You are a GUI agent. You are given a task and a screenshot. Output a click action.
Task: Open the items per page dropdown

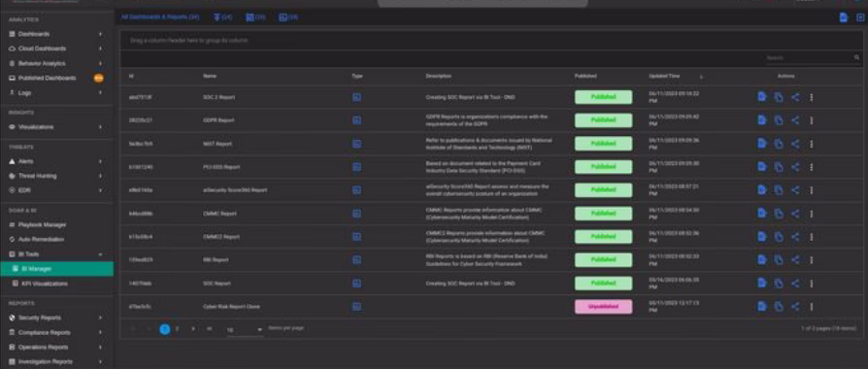click(x=244, y=329)
